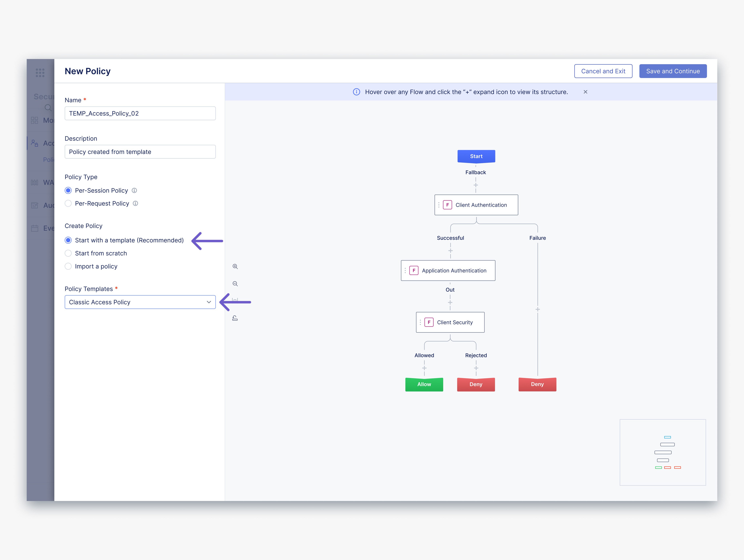Select Import a policy option
Image resolution: width=744 pixels, height=560 pixels.
(68, 266)
